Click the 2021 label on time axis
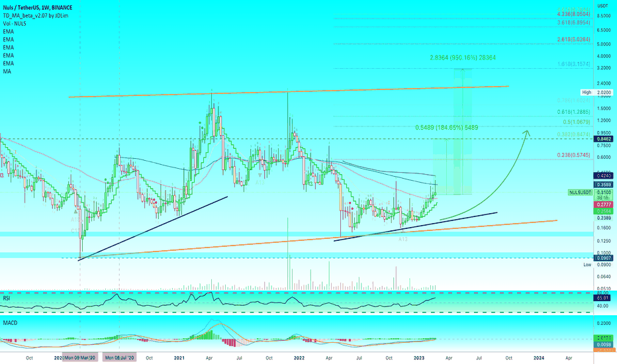 pyautogui.click(x=179, y=358)
